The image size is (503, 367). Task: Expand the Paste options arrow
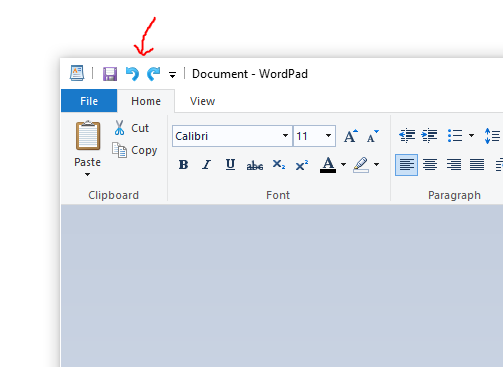coord(87,174)
